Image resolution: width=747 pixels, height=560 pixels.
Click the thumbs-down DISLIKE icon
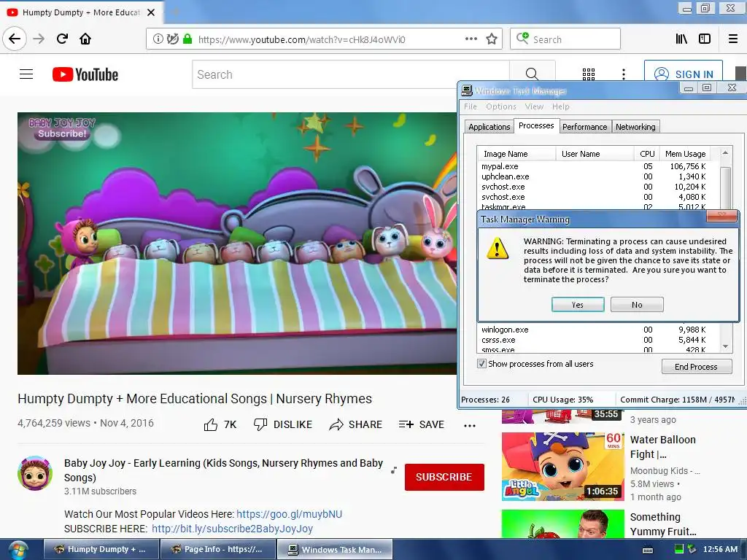(260, 424)
